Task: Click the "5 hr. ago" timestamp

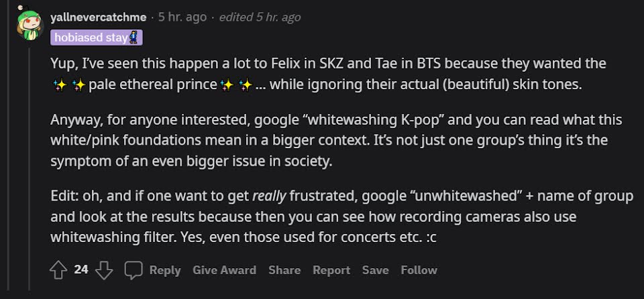Action: point(182,17)
